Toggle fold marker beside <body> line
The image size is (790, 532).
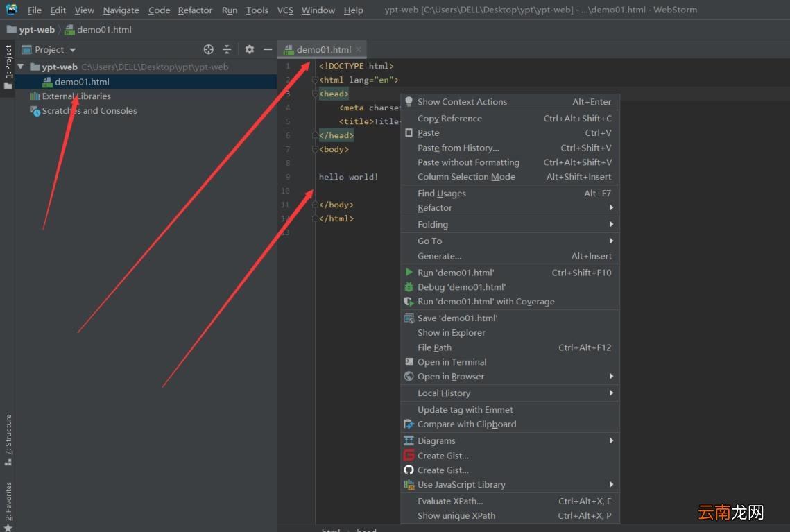pyautogui.click(x=315, y=149)
